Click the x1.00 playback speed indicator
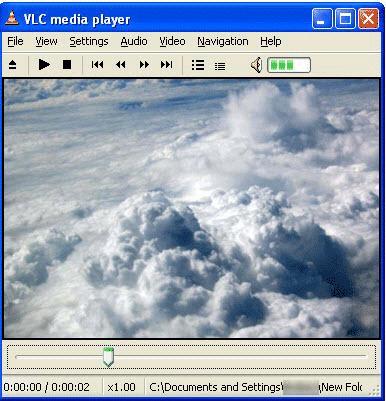The image size is (386, 401). 121,387
